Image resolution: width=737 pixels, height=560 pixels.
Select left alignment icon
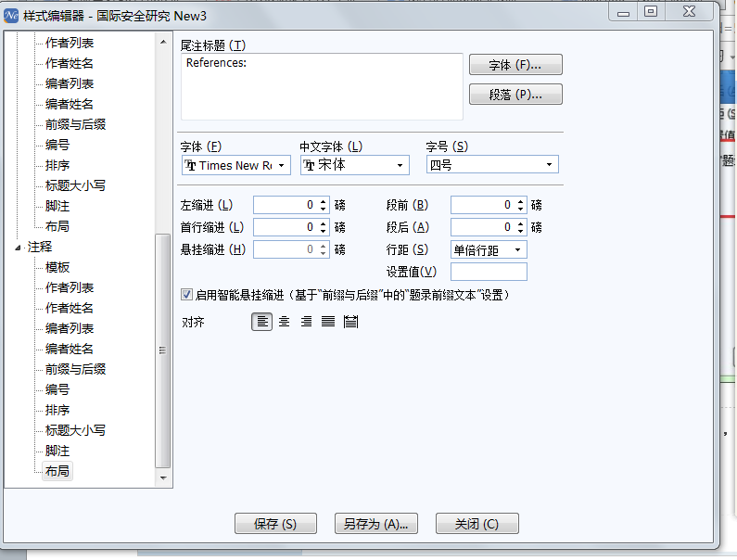tap(261, 322)
